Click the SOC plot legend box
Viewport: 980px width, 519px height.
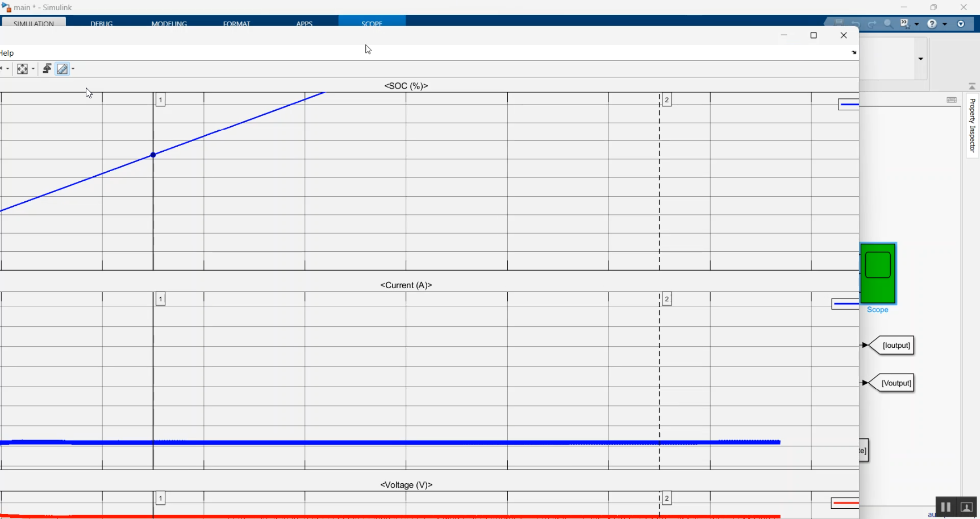point(848,105)
